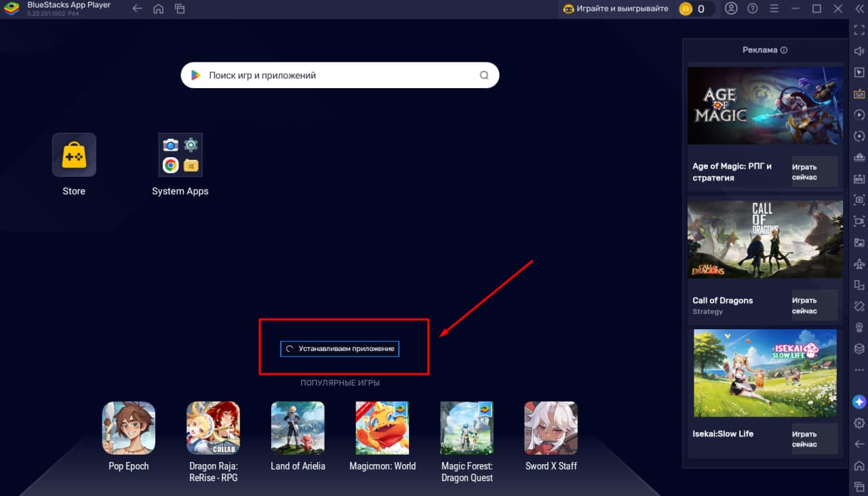Open the hamburger menu in title bar
Viewport: 868px width, 496px height.
click(x=774, y=9)
